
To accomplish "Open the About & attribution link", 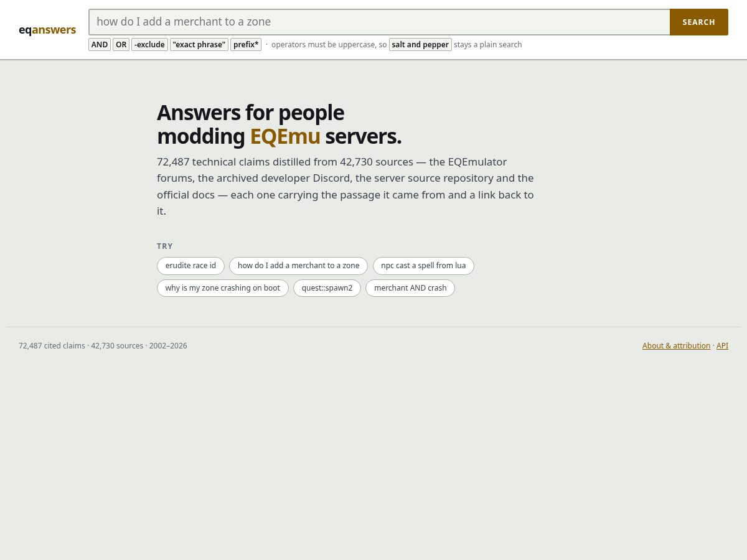I will pos(676,346).
